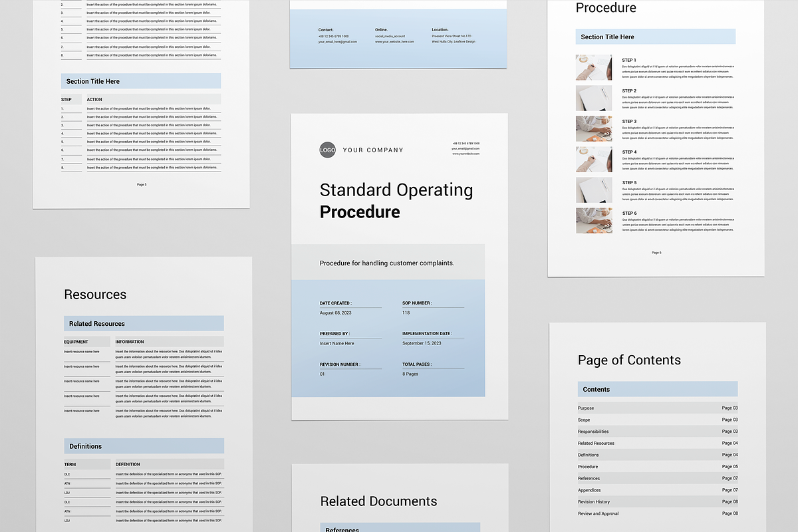Click the round LOGO badge on cover page
798x532 pixels.
(x=327, y=150)
